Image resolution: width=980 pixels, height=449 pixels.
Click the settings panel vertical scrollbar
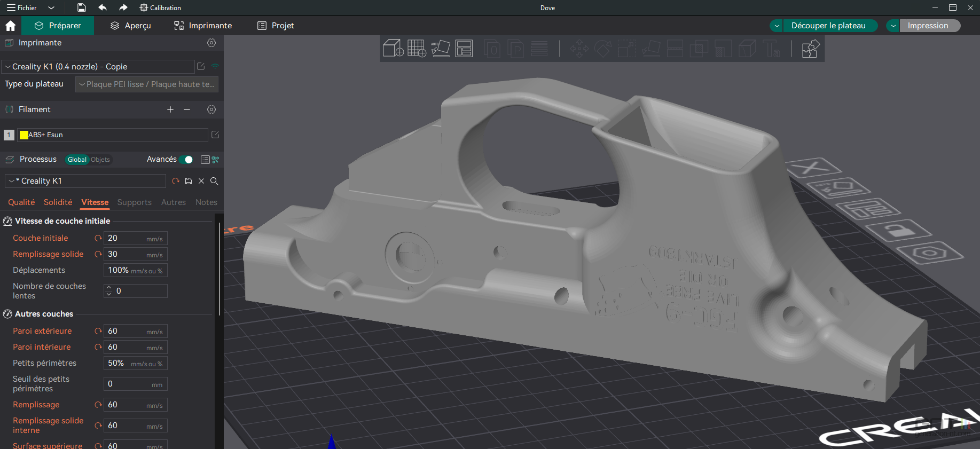(219, 269)
